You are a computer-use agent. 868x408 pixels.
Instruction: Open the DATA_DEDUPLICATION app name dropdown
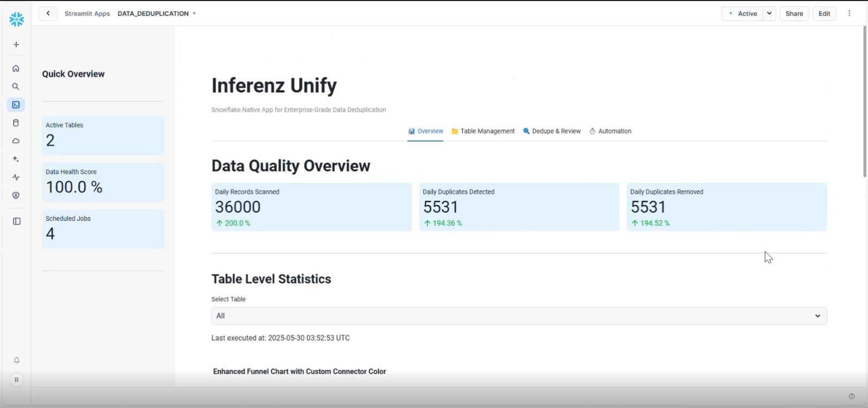pyautogui.click(x=157, y=14)
